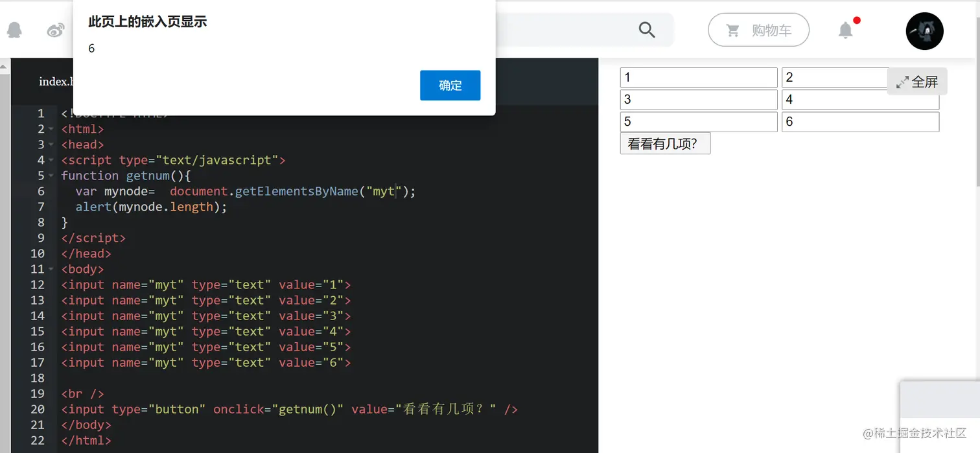Collapse the head tag at line 3
The width and height of the screenshot is (980, 453).
pyautogui.click(x=51, y=145)
